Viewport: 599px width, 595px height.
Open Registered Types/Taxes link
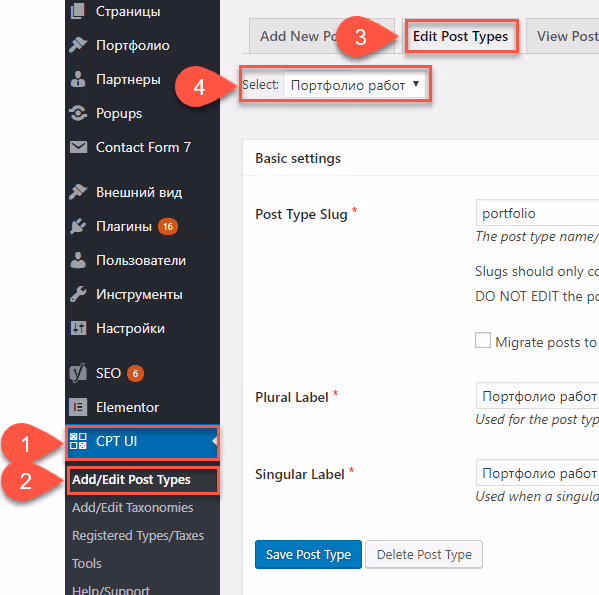tap(138, 535)
